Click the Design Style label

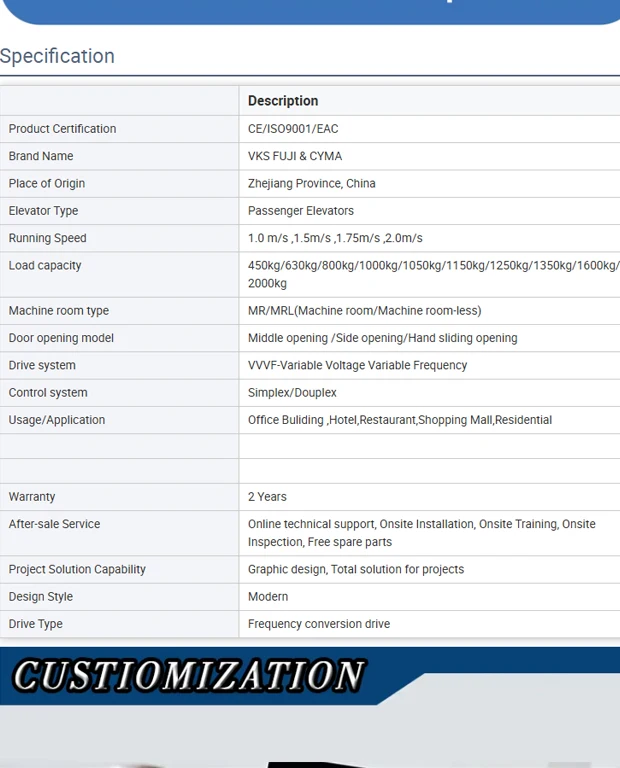click(41, 597)
